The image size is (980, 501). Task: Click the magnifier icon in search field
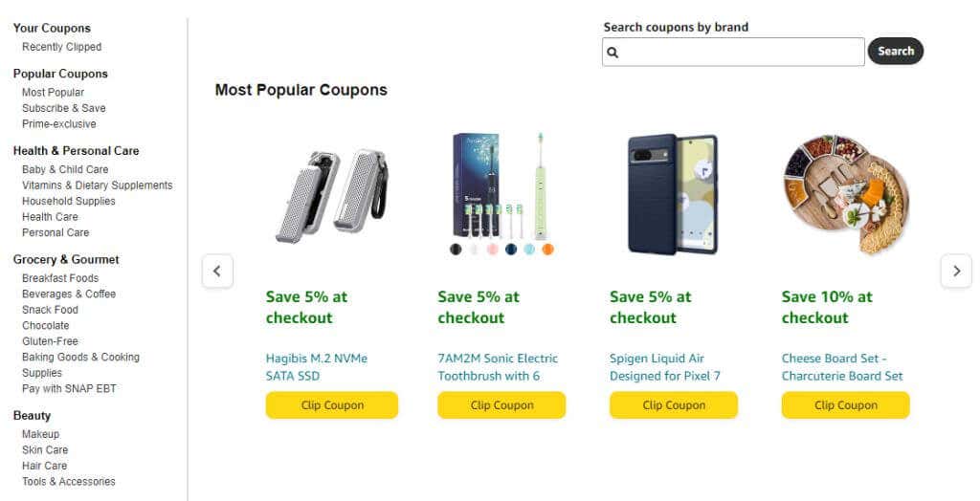pyautogui.click(x=613, y=53)
